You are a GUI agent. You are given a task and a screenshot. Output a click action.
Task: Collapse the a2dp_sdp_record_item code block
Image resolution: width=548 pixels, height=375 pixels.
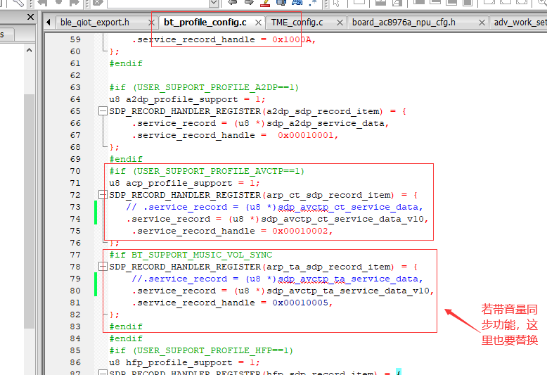[x=102, y=111]
